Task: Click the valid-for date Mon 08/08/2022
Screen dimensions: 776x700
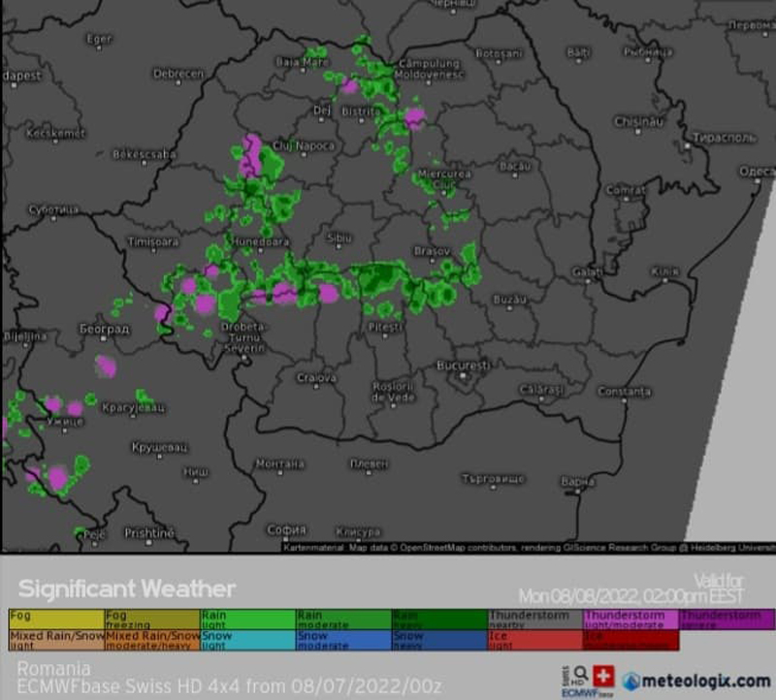Action: 565,595
